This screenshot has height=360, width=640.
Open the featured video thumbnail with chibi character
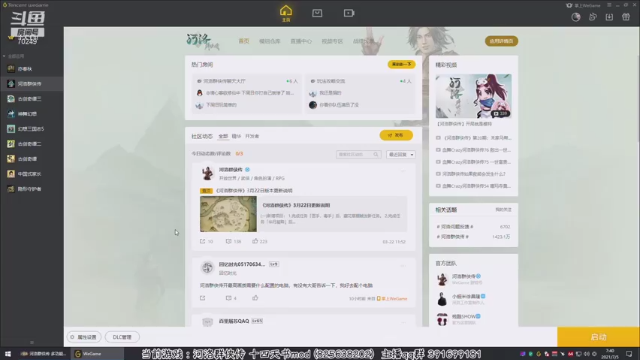pos(473,96)
